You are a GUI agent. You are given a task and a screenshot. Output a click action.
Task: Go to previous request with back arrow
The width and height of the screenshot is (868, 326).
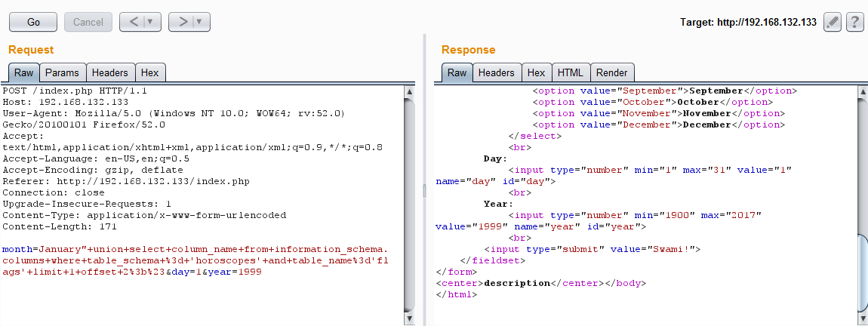(x=134, y=22)
